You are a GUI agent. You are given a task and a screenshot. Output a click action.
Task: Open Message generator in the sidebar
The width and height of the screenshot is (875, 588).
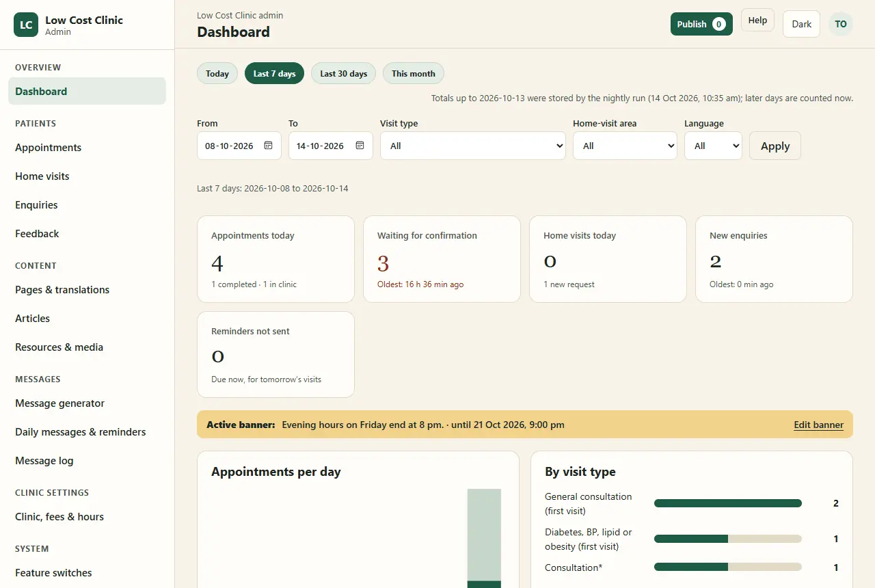[x=87, y=403]
